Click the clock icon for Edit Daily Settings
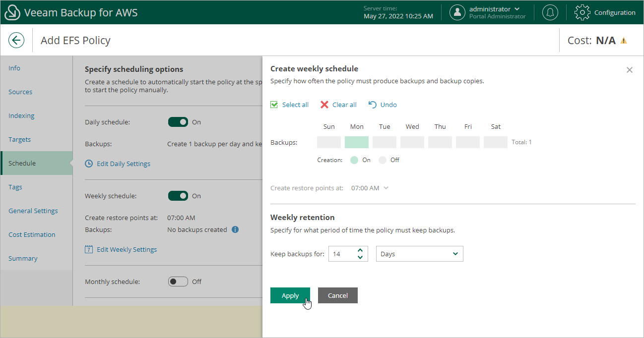Viewport: 644px width, 338px height. pyautogui.click(x=89, y=163)
